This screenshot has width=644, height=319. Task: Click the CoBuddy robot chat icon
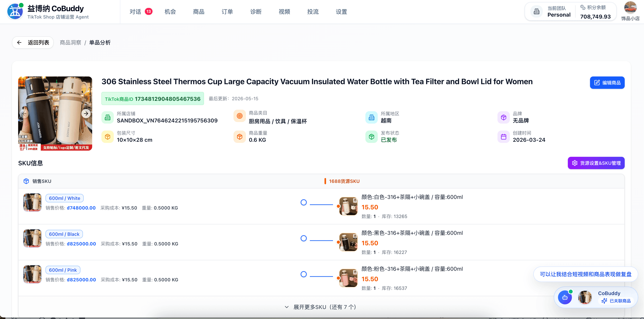click(565, 297)
